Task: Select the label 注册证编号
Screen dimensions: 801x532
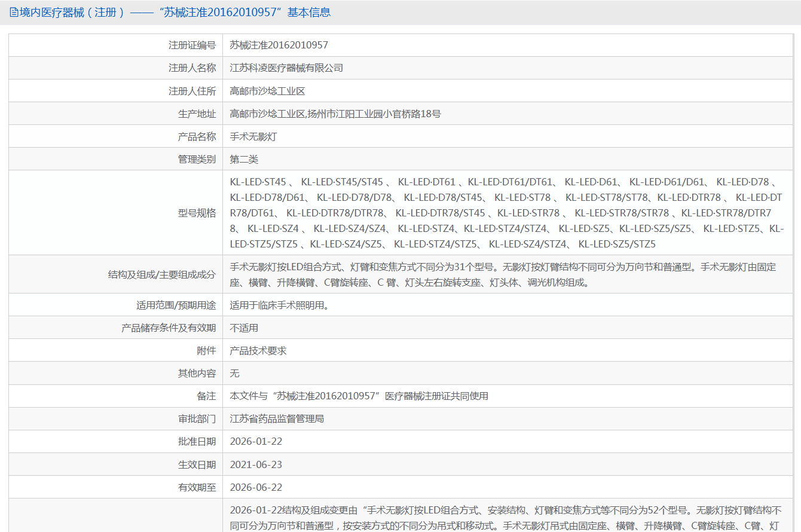Action: pos(192,45)
